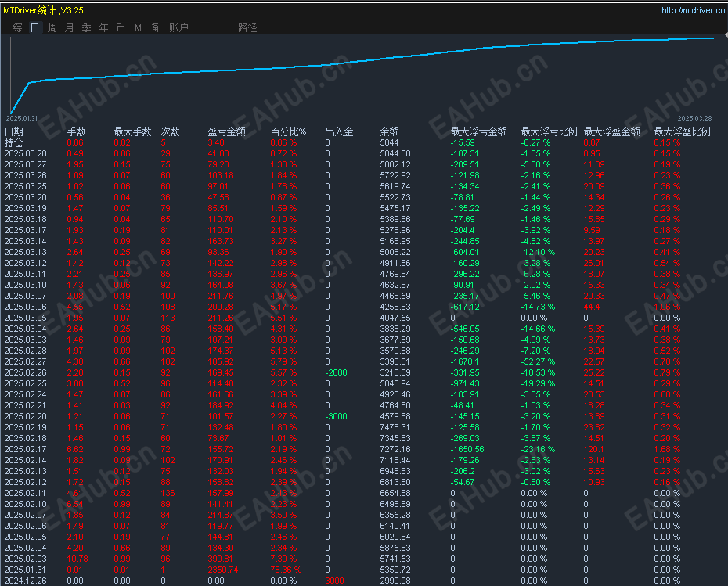728x586 pixels.
Task: Select the 年 yearly tab
Action: (x=103, y=28)
